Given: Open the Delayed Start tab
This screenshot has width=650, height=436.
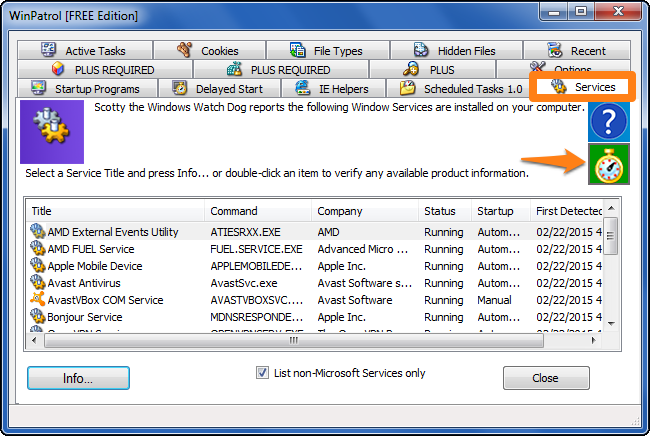Looking at the screenshot, I should 220,88.
